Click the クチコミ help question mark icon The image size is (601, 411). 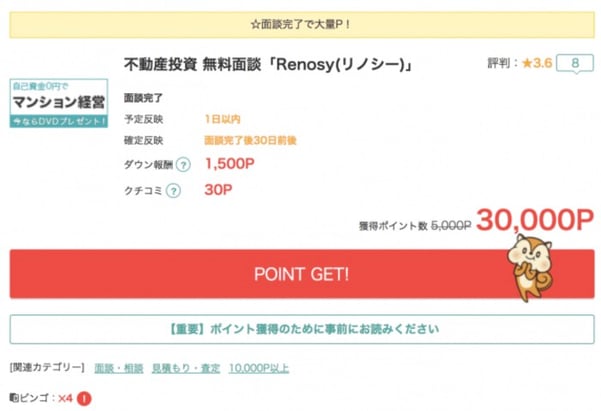[173, 192]
